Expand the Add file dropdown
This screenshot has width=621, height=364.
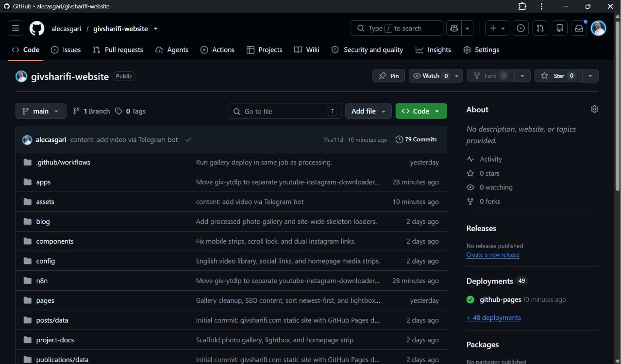[369, 111]
